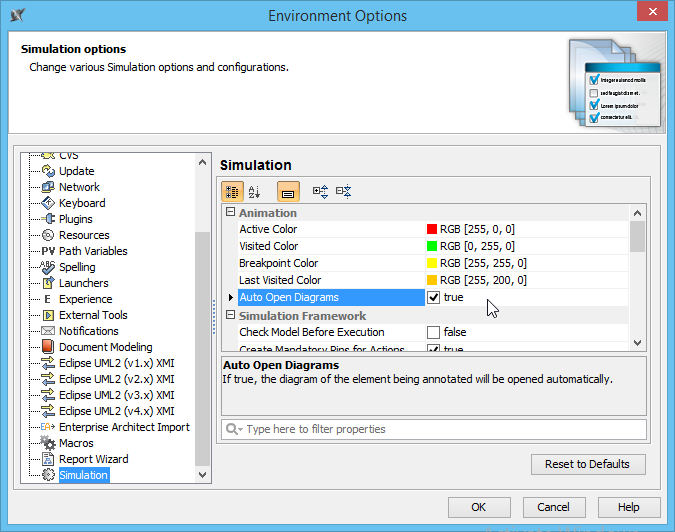This screenshot has height=532, width=675.
Task: Click the orange Last Visited Color swatch
Action: tap(432, 280)
